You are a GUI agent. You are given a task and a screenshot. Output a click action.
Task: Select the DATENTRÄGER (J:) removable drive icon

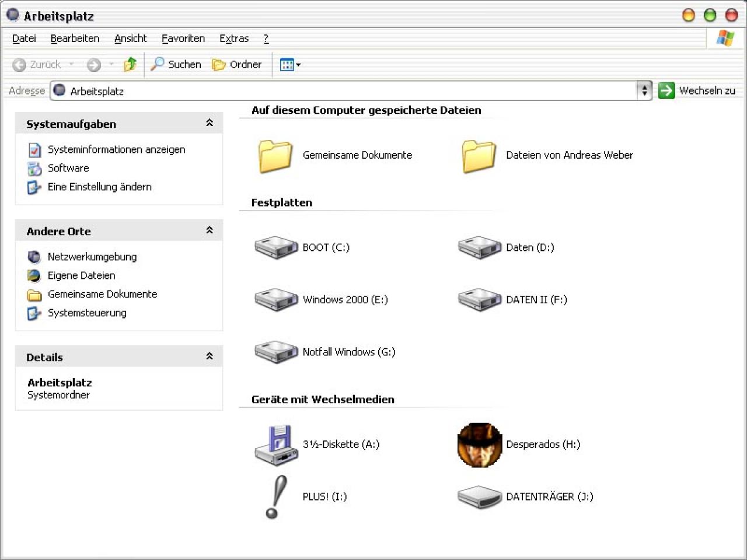(x=480, y=497)
